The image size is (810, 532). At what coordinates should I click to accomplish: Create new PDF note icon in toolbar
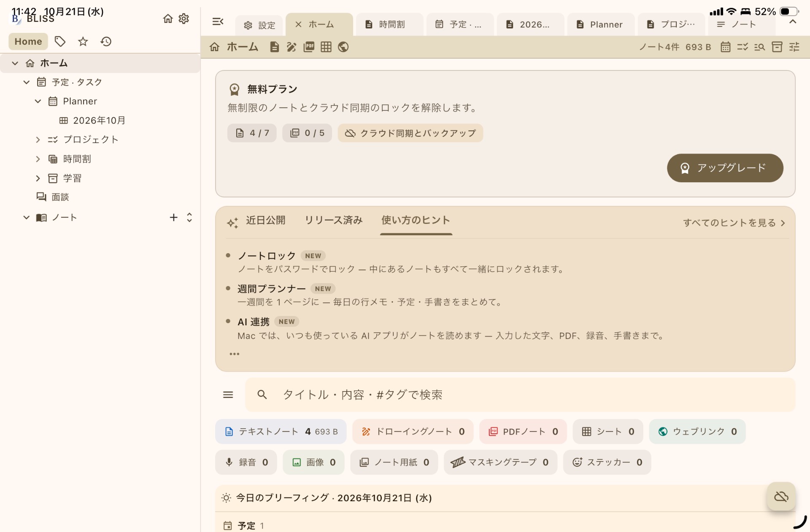tap(309, 47)
